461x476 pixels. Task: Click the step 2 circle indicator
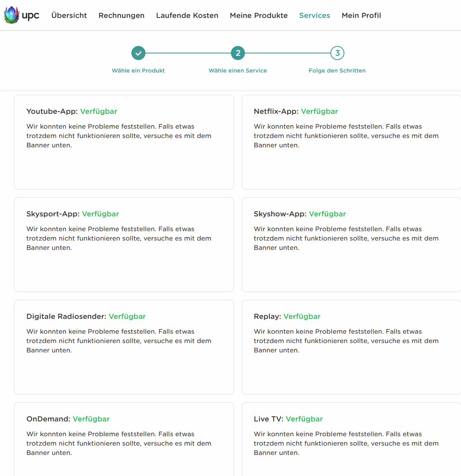(238, 53)
